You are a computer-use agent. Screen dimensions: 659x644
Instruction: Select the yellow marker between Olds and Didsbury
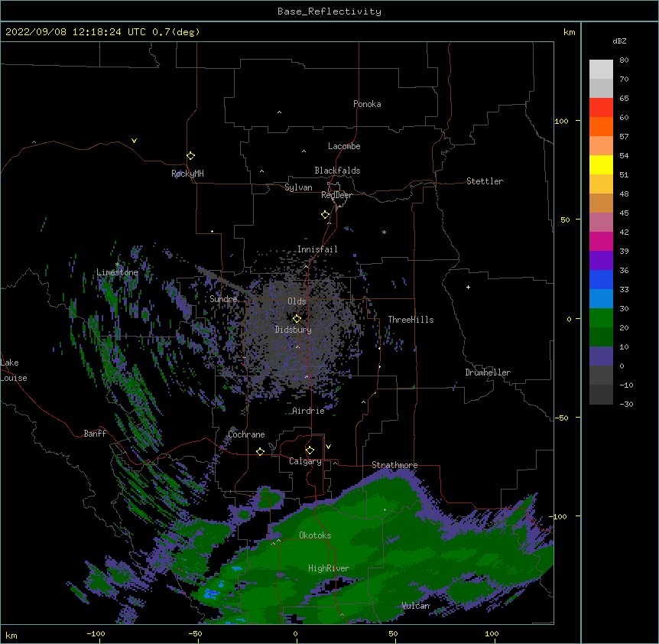click(297, 319)
